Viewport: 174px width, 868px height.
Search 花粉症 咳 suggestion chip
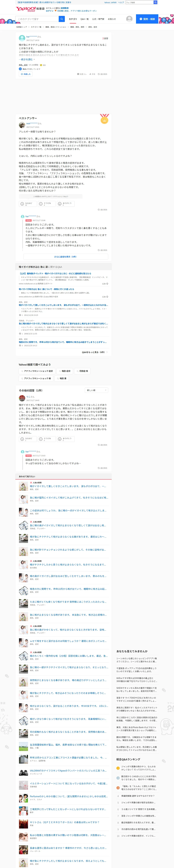[x=82, y=371]
